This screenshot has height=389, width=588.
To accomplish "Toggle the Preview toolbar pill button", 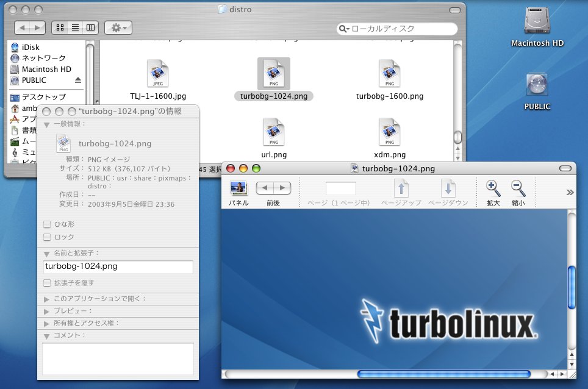I will click(x=565, y=169).
